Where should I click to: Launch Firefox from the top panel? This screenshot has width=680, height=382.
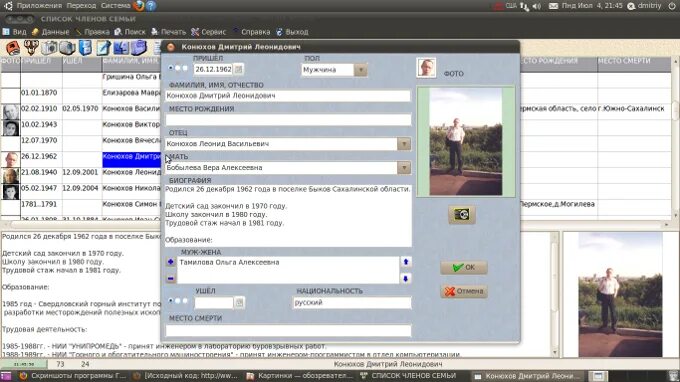point(139,6)
